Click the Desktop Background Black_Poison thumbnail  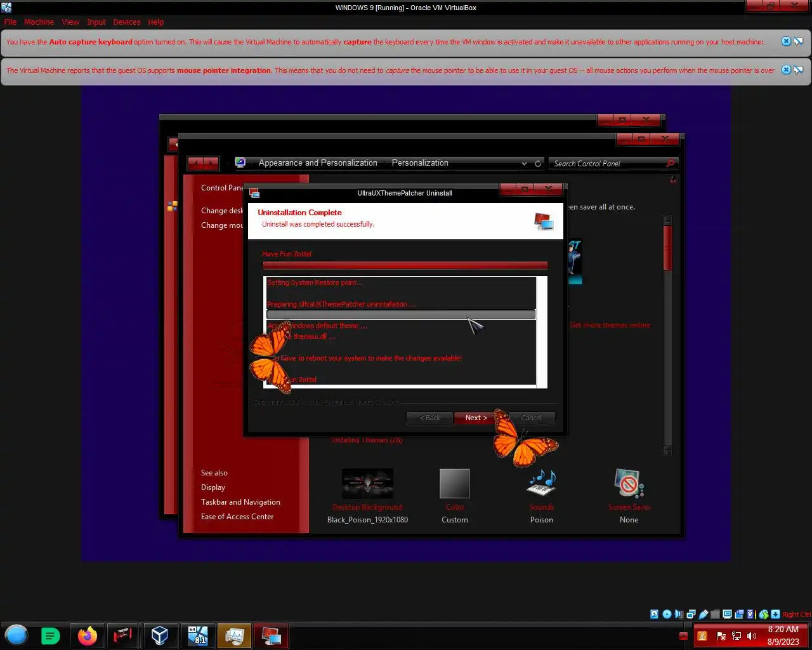point(367,484)
